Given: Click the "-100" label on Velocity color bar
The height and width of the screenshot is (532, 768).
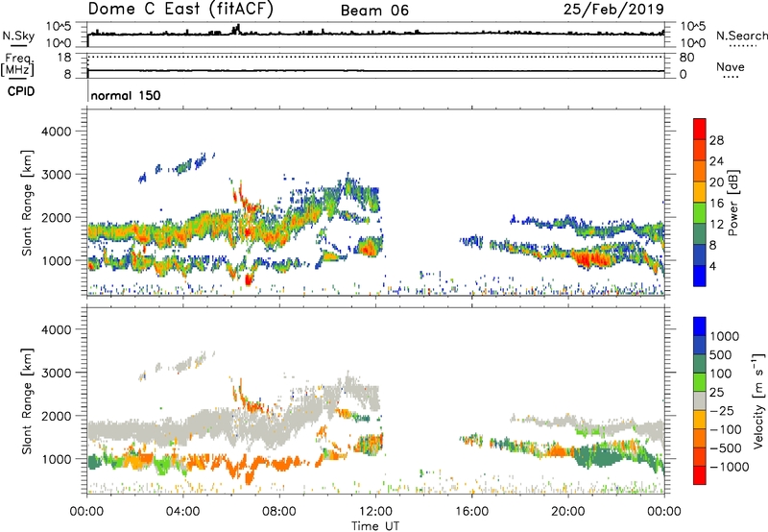Looking at the screenshot, I should pyautogui.click(x=725, y=429).
